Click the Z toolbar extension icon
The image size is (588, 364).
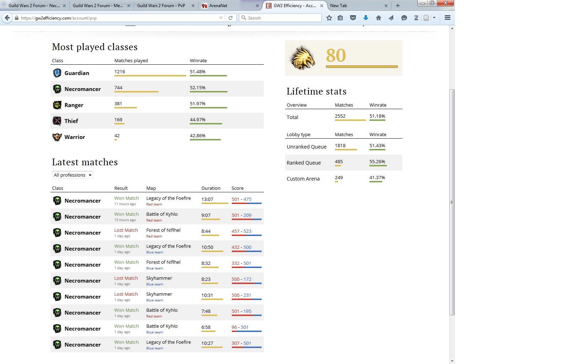416,18
